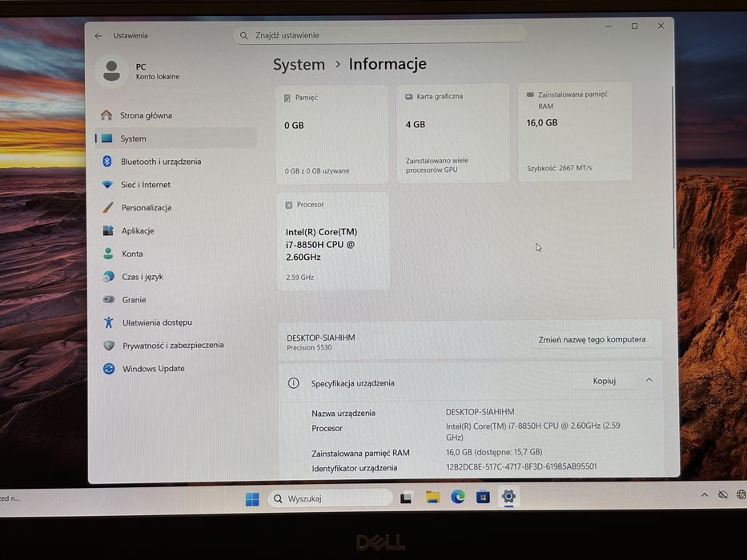This screenshot has width=747, height=560.
Task: Click the Windows Update sync icon
Action: tap(109, 369)
